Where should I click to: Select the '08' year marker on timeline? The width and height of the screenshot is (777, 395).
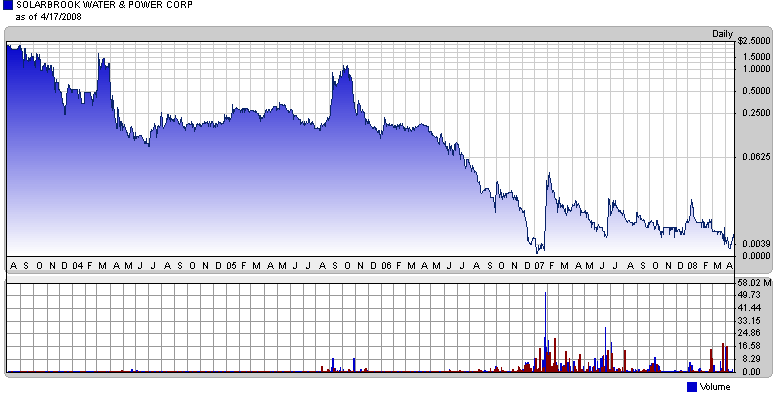(x=693, y=266)
